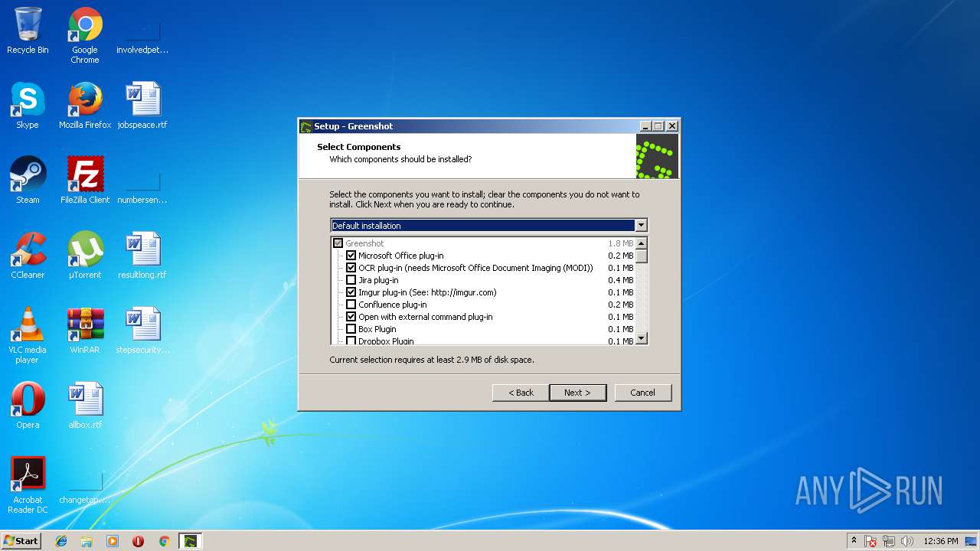Click the '0.4 MB' size for Jira
The image size is (980, 551).
point(621,280)
